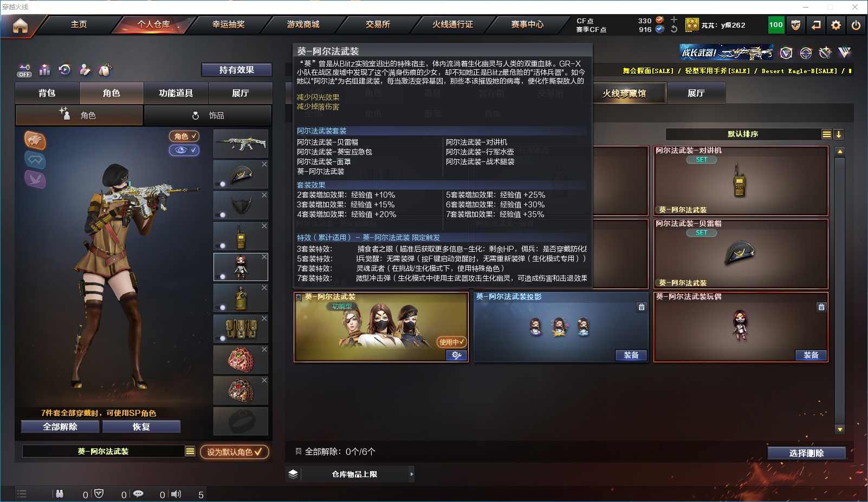Open the 游戏商城 menu
The height and width of the screenshot is (502, 868).
tap(303, 24)
